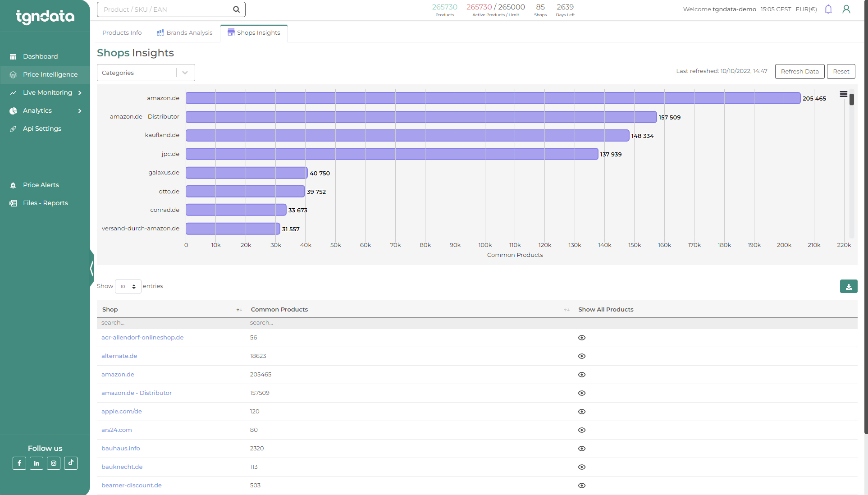Show all products for apple.com/de
This screenshot has height=495, width=868.
(582, 412)
